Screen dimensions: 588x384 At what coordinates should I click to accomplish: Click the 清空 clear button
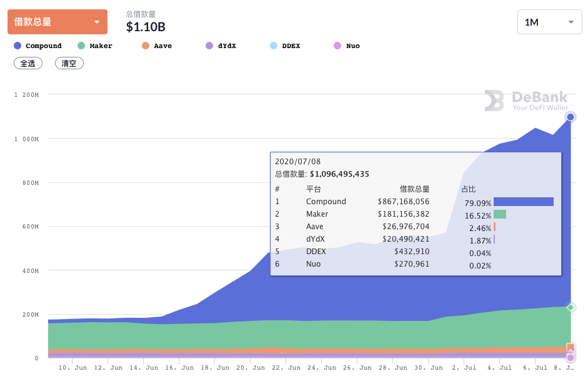click(69, 63)
